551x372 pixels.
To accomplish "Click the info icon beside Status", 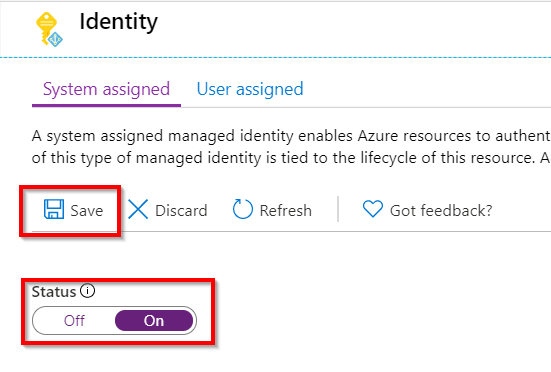I will pos(87,291).
